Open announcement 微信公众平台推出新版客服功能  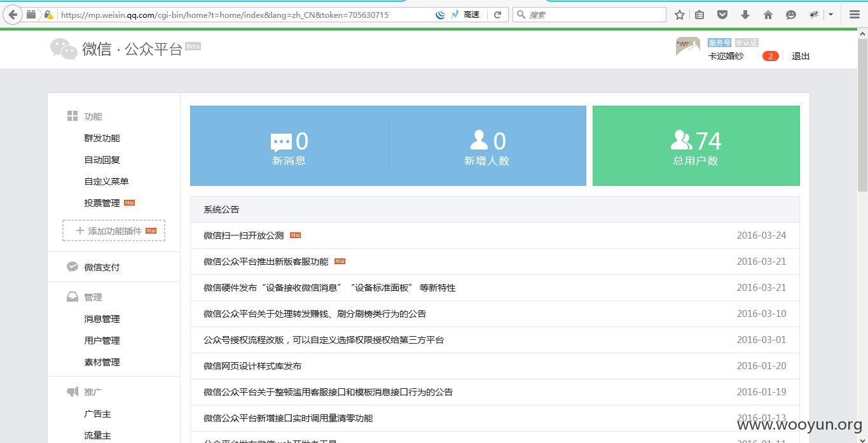(266, 262)
